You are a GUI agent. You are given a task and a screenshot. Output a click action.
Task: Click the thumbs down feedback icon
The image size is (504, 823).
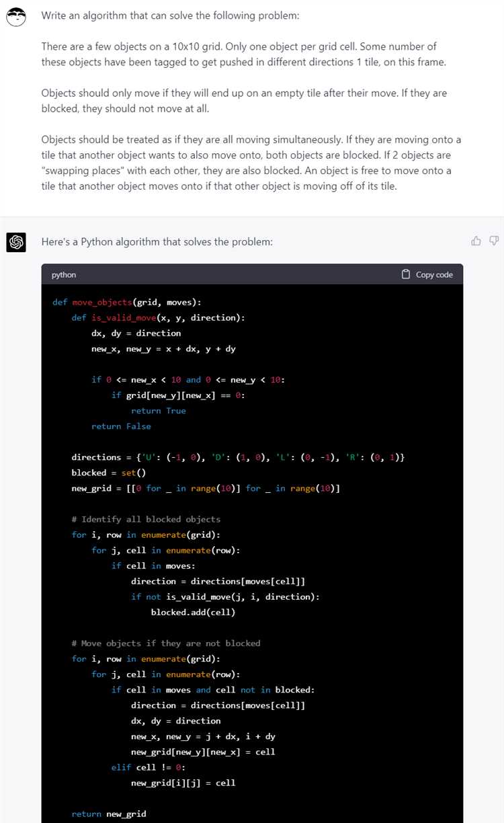click(494, 241)
